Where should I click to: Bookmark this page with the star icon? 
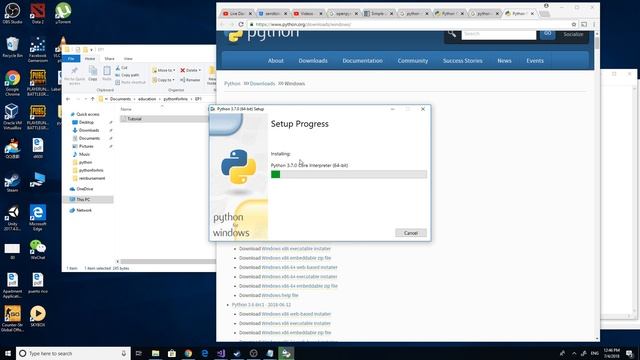point(573,24)
